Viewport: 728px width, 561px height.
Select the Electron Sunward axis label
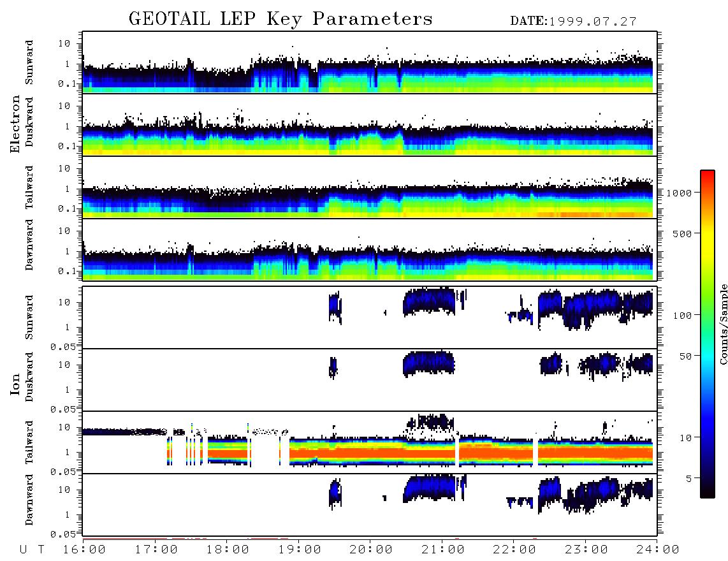(29, 62)
